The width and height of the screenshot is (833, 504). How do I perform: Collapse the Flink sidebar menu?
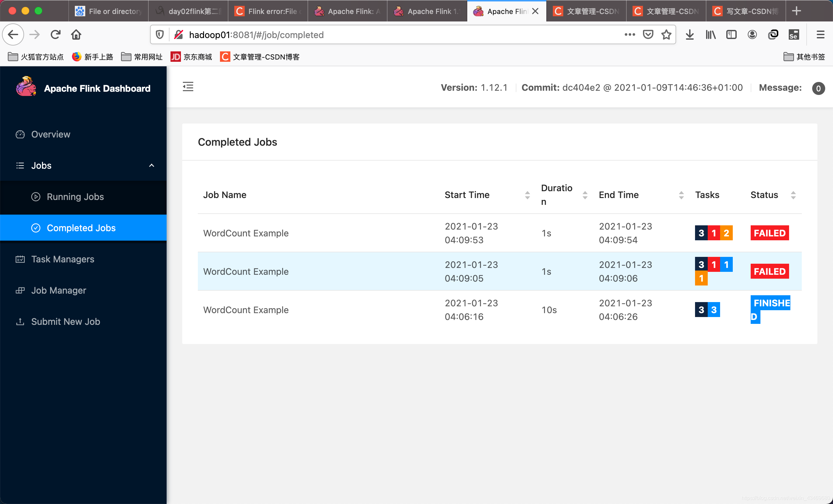click(188, 87)
